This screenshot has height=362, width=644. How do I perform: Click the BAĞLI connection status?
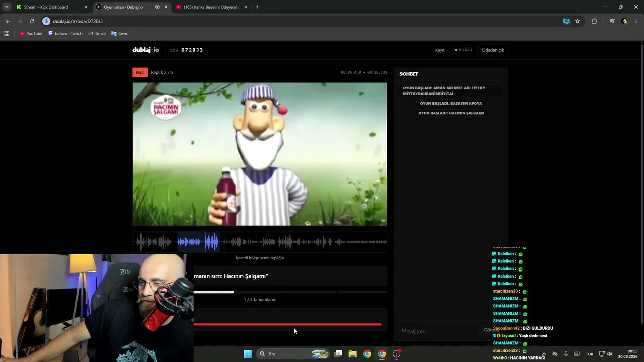pos(464,50)
